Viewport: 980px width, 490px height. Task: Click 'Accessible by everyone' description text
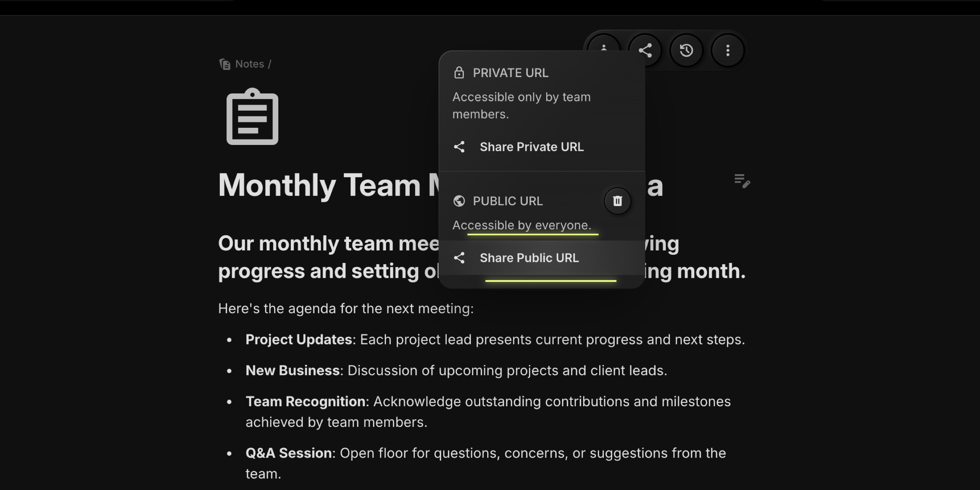[522, 225]
